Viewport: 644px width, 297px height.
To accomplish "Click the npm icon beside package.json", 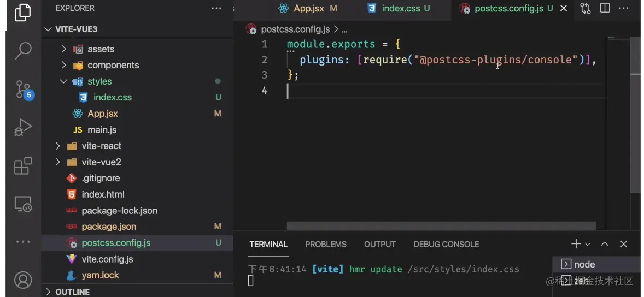I will [72, 227].
